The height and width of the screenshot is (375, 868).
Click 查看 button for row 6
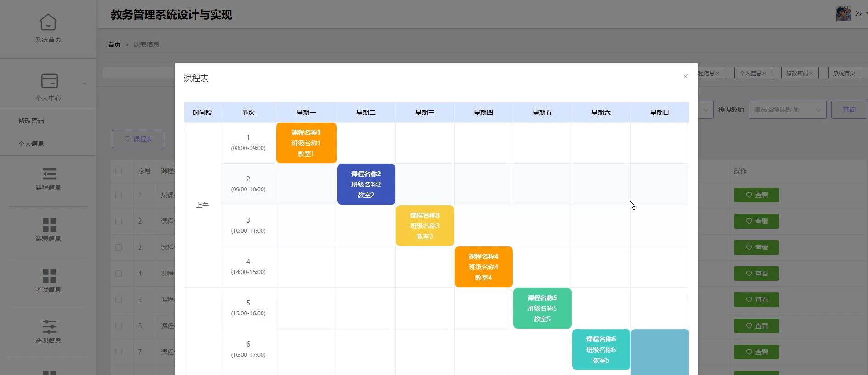[x=756, y=326]
